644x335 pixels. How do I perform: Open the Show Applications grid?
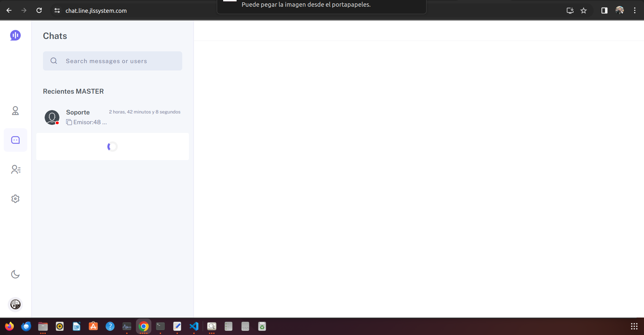pos(634,326)
